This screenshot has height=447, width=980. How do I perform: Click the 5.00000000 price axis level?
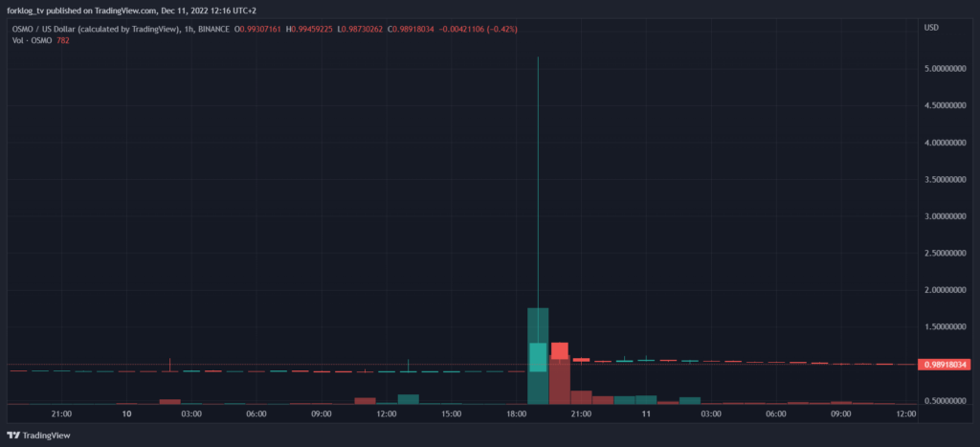[947, 69]
